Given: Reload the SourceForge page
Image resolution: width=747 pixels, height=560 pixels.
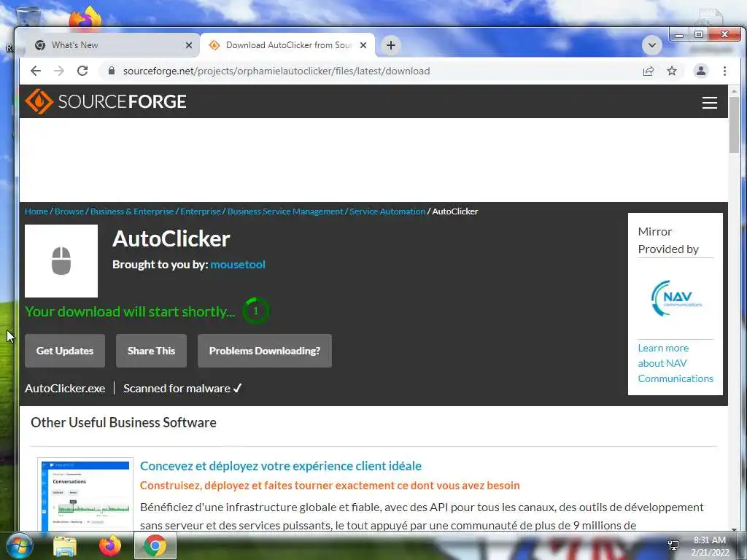Looking at the screenshot, I should [x=82, y=71].
